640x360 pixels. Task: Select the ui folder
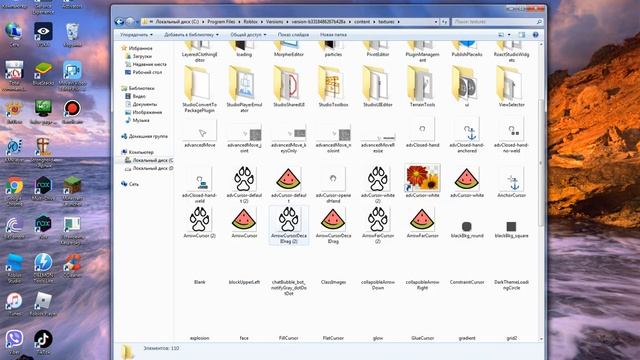pos(467,87)
